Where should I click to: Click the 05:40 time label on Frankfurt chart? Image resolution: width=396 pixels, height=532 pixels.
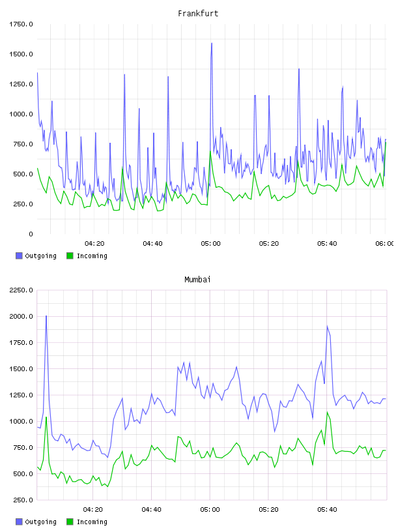tap(327, 243)
